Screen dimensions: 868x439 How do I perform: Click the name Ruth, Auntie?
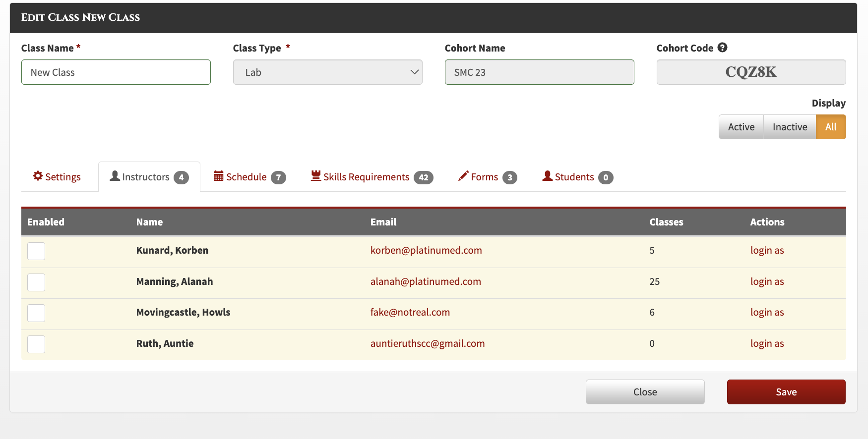[x=165, y=343]
